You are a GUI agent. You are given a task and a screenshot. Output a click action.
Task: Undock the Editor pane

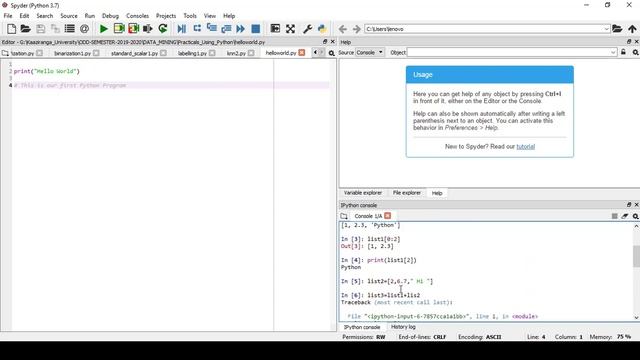click(x=325, y=42)
